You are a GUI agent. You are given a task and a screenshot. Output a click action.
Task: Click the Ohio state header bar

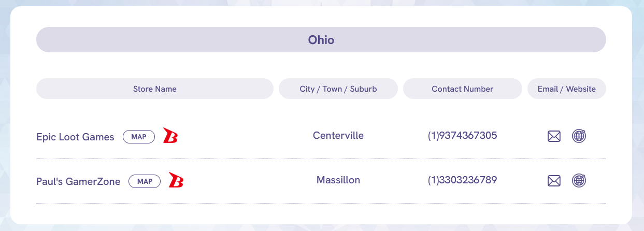click(207, 40)
